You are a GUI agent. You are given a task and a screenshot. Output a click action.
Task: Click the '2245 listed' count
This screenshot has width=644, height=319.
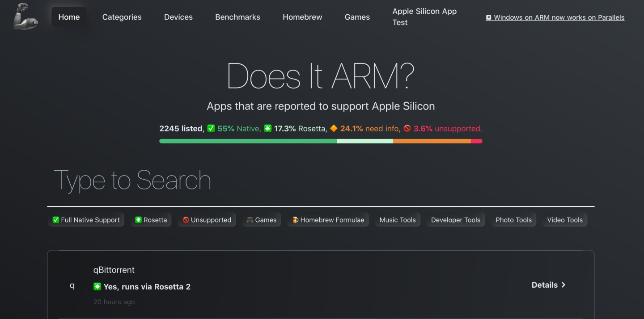coord(181,129)
